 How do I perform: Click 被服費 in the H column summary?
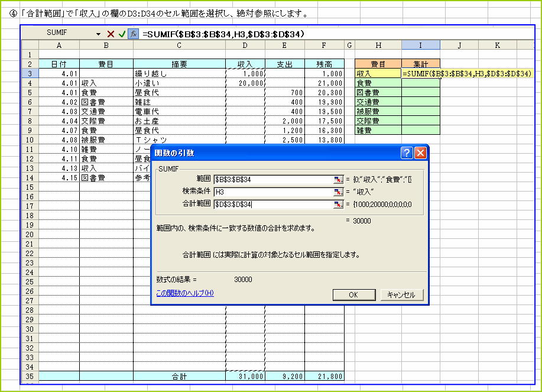coord(378,111)
